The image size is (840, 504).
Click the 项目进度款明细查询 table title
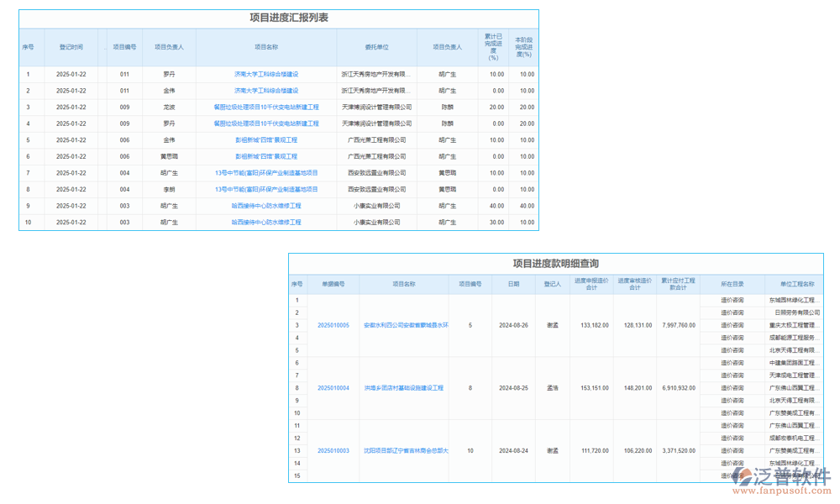(555, 264)
